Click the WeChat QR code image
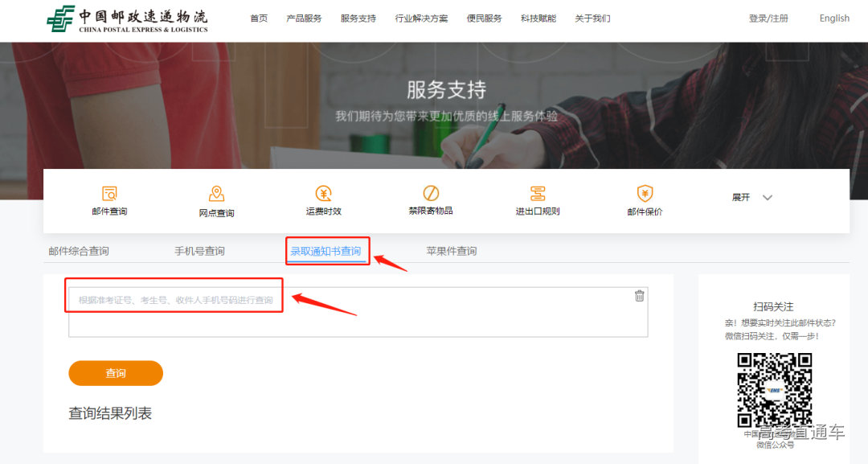 tap(774, 390)
